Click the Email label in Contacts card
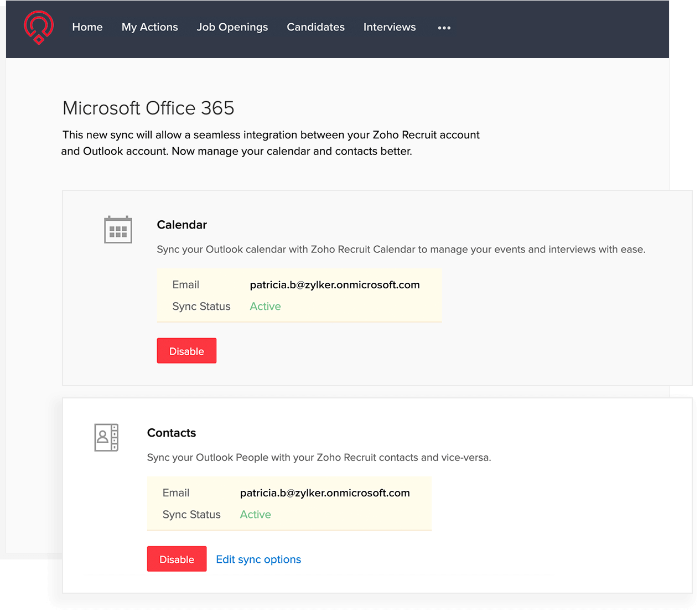The width and height of the screenshot is (700, 612). (176, 493)
